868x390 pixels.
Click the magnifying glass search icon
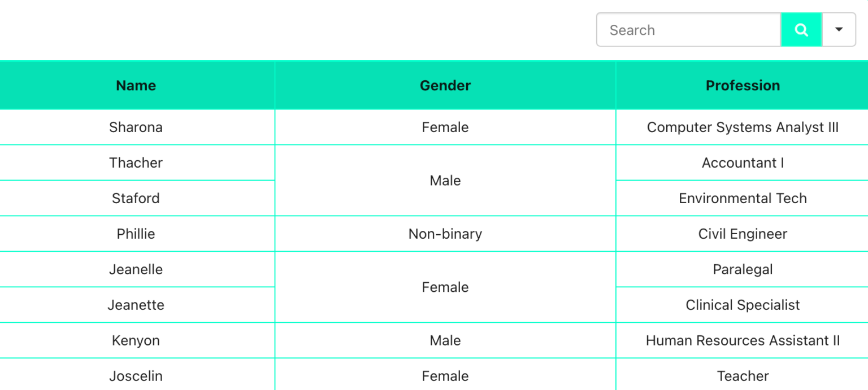point(801,30)
